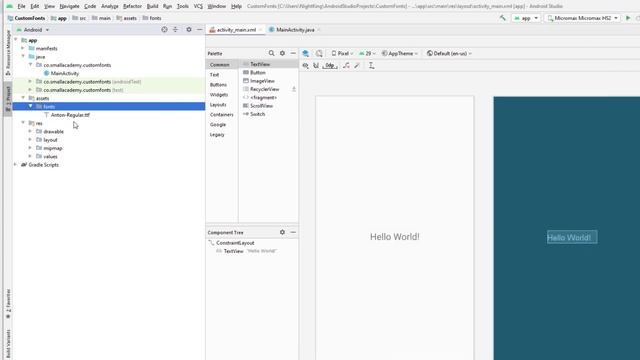The height and width of the screenshot is (360, 640).
Task: Open Resource Manager side tab
Action: pyautogui.click(x=8, y=52)
